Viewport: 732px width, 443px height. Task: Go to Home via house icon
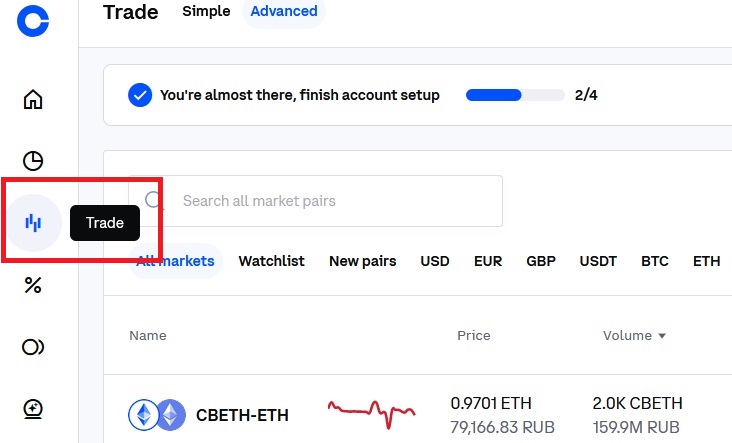[33, 99]
